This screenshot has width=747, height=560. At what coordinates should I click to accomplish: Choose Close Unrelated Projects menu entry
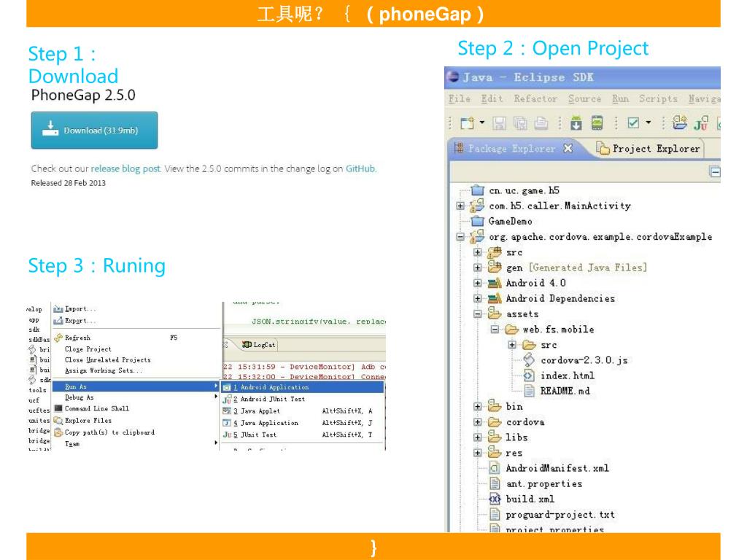tap(108, 360)
